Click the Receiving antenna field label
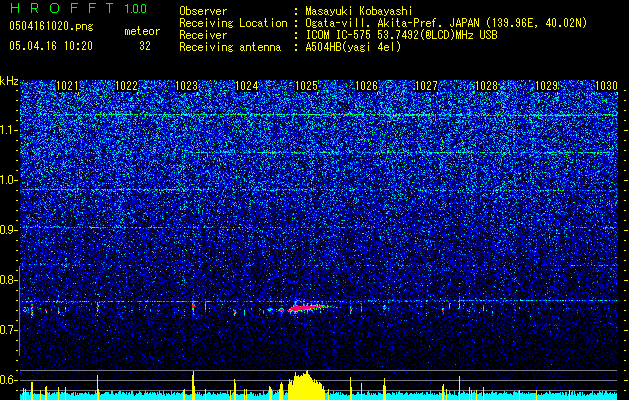This screenshot has width=629, height=400. [x=230, y=47]
